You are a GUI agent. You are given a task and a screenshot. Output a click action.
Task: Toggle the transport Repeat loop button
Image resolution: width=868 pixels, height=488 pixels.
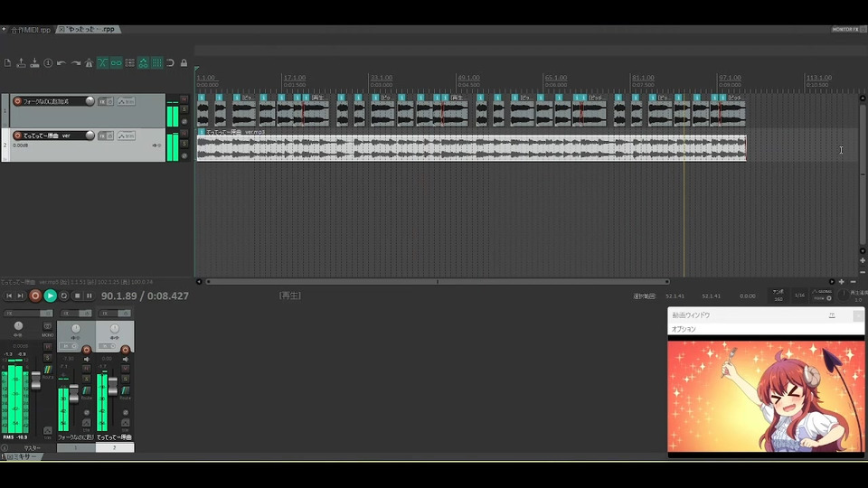[x=63, y=296]
